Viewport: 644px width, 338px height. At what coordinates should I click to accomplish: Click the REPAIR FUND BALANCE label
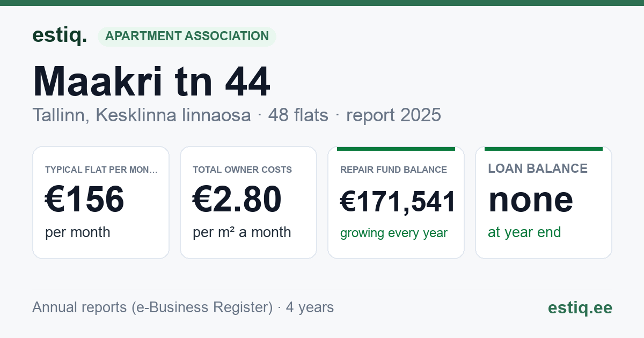pyautogui.click(x=393, y=170)
